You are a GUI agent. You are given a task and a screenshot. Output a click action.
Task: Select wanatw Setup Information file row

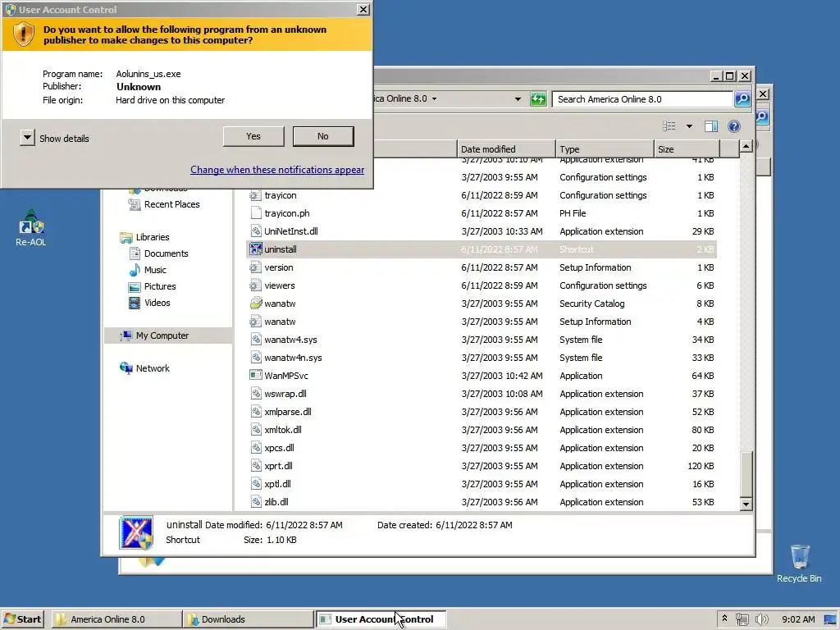(482, 322)
